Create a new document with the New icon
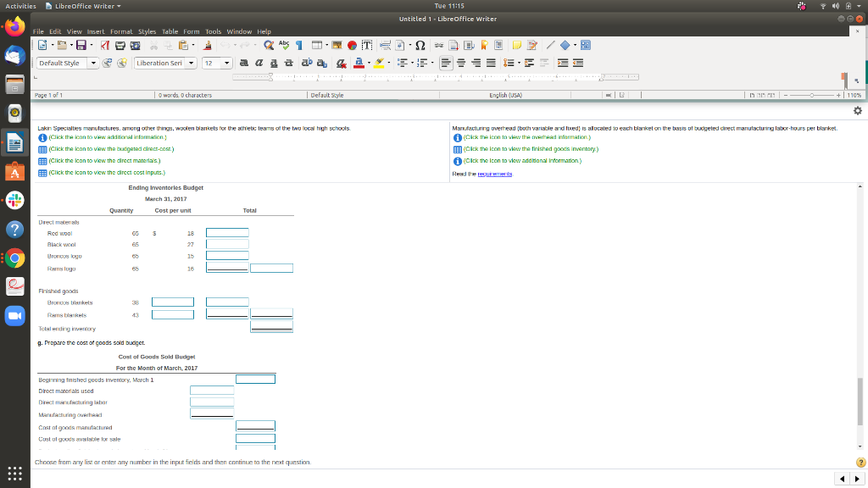 click(42, 46)
